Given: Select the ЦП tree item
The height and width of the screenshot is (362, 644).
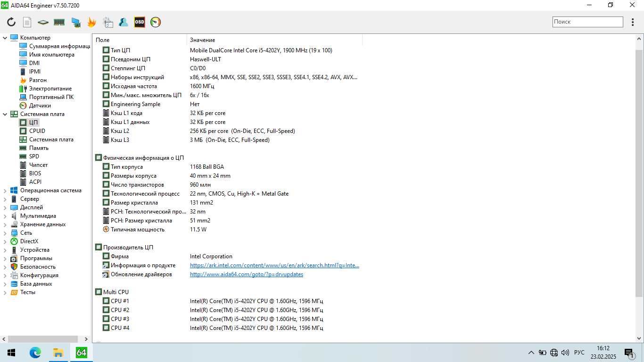Looking at the screenshot, I should pyautogui.click(x=29, y=123).
